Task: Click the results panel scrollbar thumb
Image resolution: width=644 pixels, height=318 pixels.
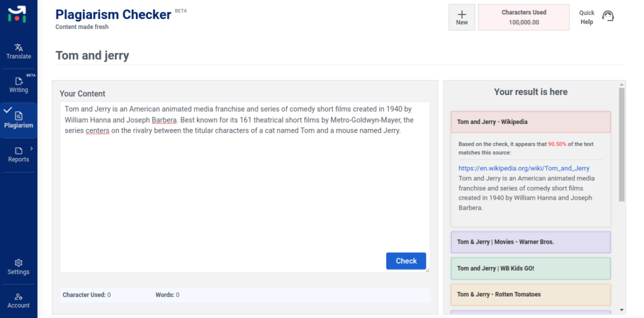Action: (x=621, y=144)
